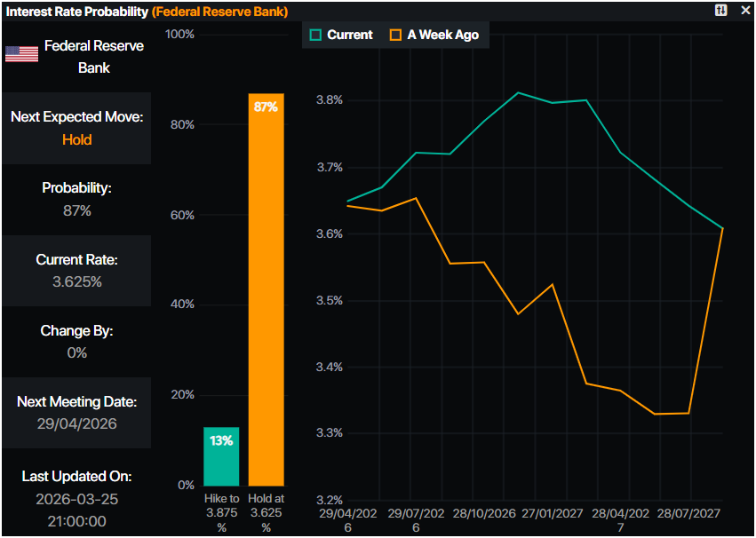Toggle the A Week Ago legend box
Image resolution: width=756 pixels, height=538 pixels.
click(x=394, y=35)
